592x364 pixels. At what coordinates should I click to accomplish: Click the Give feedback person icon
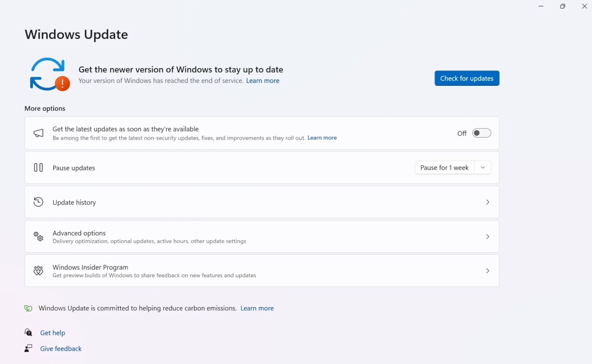[x=28, y=349]
